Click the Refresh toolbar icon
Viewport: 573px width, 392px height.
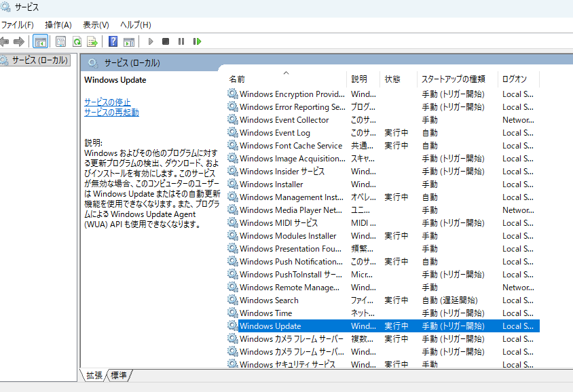[77, 41]
